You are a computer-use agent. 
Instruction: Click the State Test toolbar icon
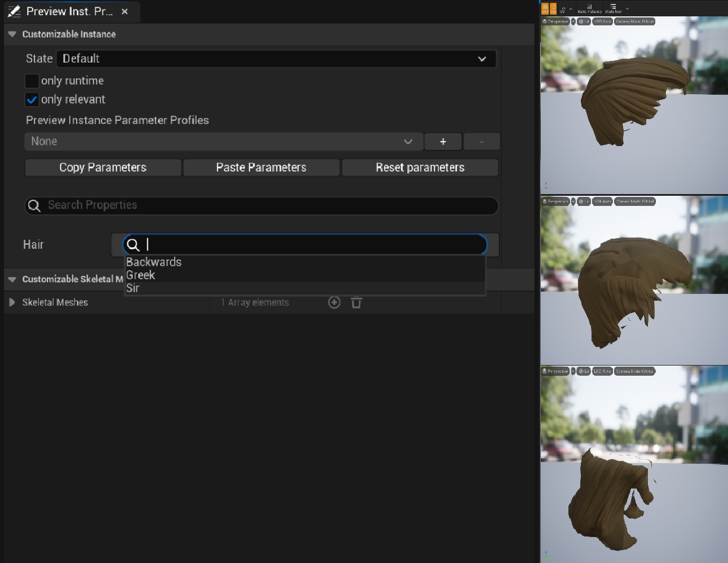[614, 9]
